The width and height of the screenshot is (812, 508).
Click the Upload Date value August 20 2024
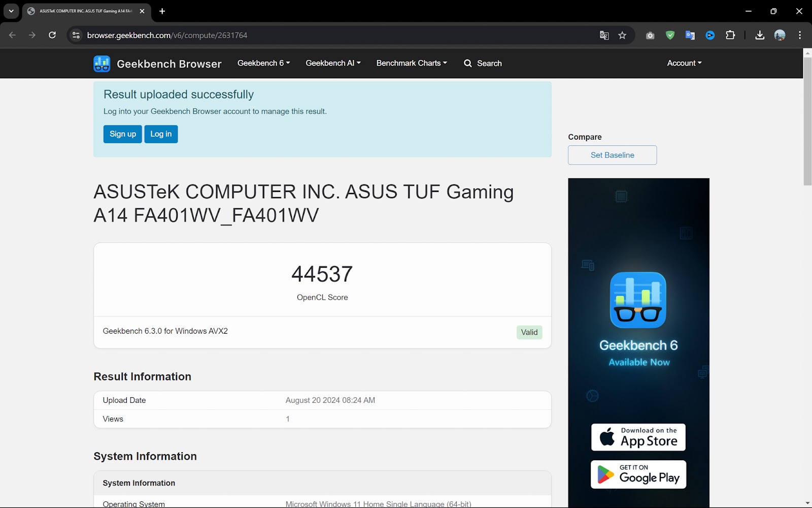330,400
